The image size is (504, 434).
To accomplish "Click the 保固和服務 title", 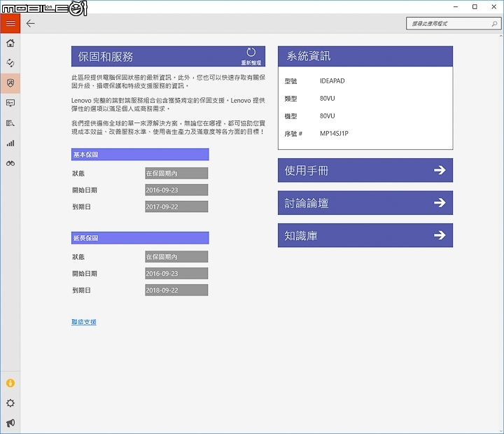I will pyautogui.click(x=106, y=57).
